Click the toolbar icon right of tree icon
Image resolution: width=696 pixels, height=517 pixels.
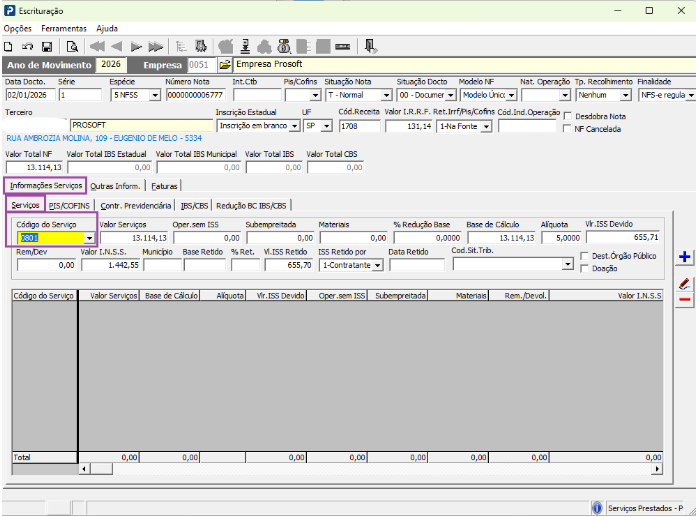[x=201, y=46]
